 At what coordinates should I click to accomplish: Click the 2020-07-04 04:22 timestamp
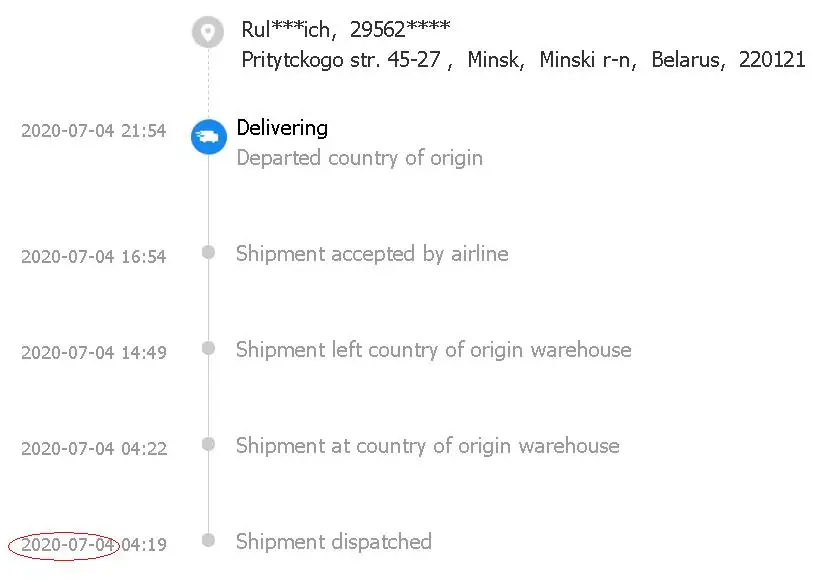click(93, 449)
